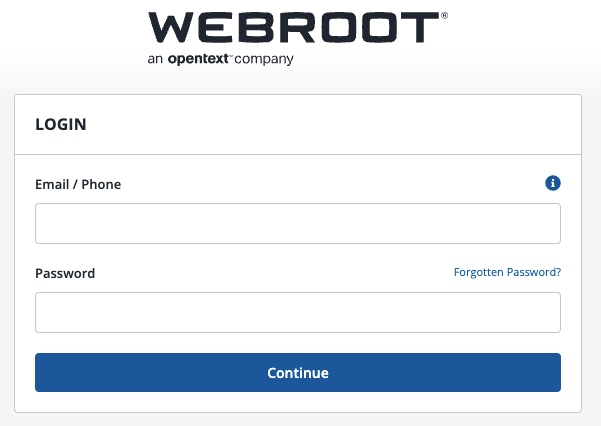This screenshot has width=601, height=426.
Task: Click the trademark mark after opentext
Action: tap(231, 55)
